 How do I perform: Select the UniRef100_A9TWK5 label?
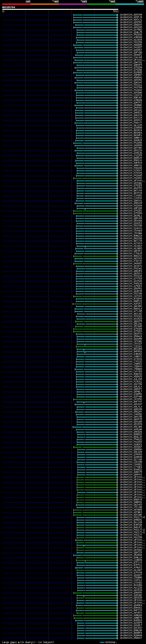(x=131, y=510)
